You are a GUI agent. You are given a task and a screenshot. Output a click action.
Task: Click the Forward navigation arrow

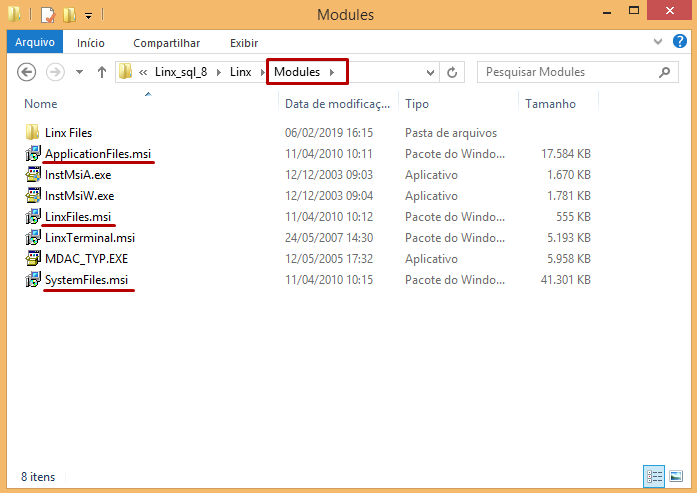(x=56, y=72)
